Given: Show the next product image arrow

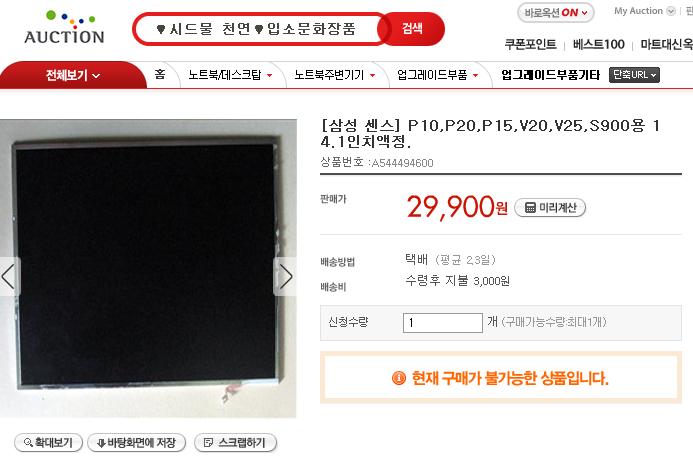Looking at the screenshot, I should (285, 277).
